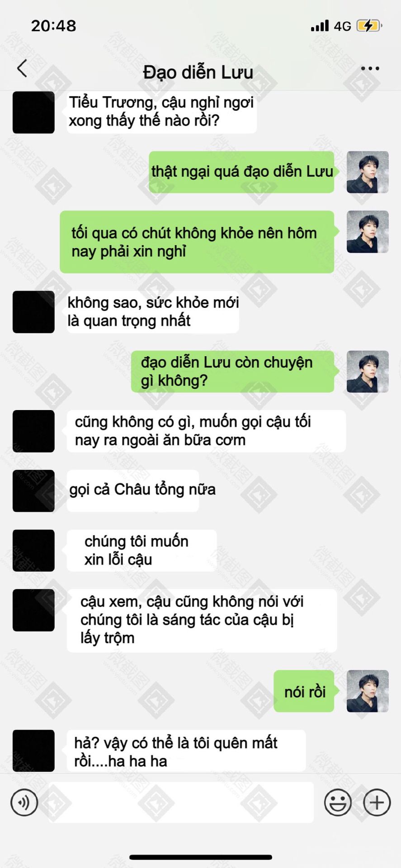Tap the 'chúng tôi muốn xin lỗi cậu' bubble
The image size is (401, 868).
click(x=142, y=551)
